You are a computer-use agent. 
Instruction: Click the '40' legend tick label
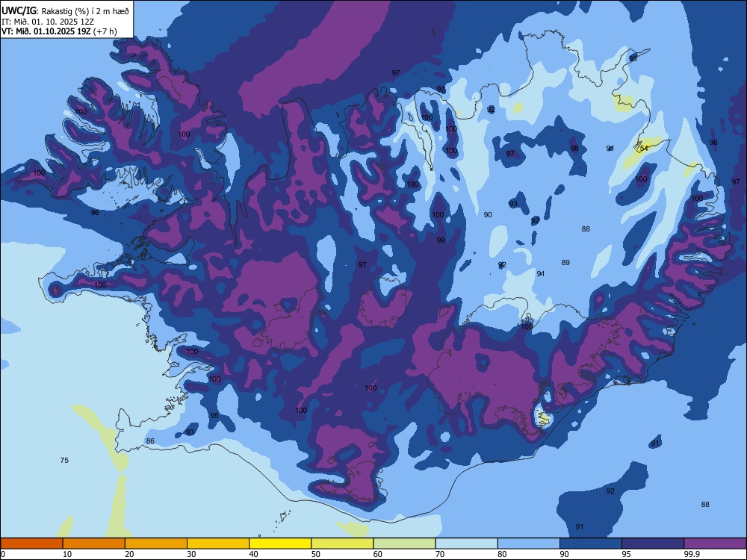[253, 554]
